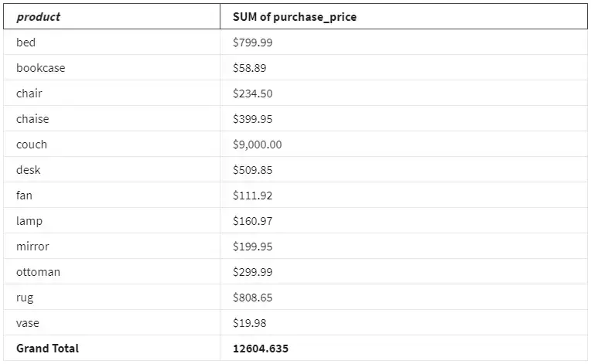Click the $799.99 price cell
Viewport: 591px width, 364px height.
pos(404,43)
